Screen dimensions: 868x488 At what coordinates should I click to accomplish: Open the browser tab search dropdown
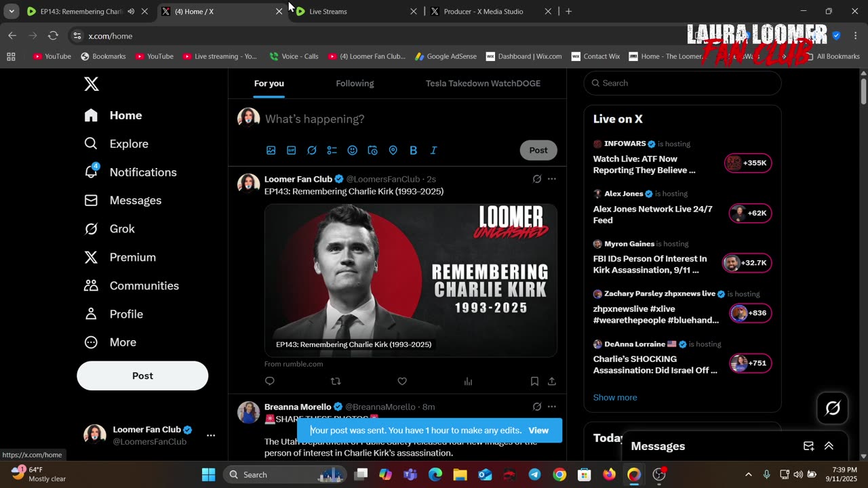pos(12,12)
